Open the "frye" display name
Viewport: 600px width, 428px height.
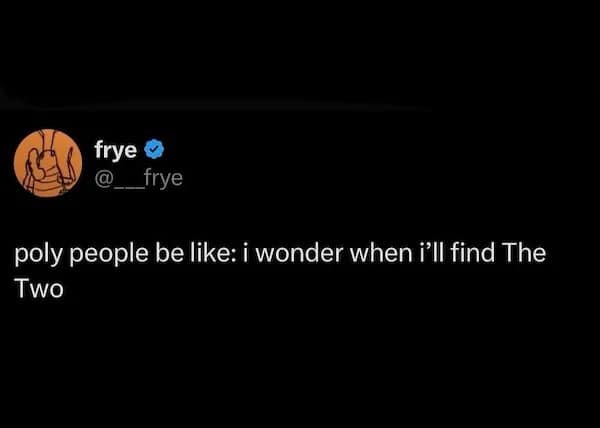[x=119, y=151]
